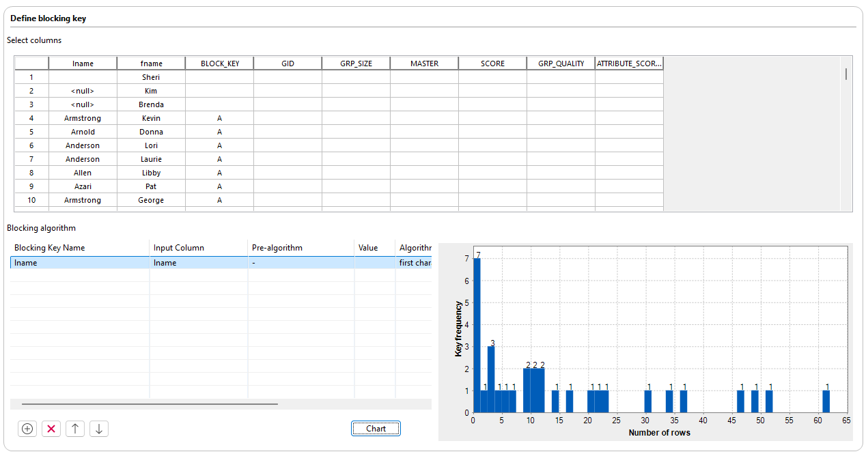The width and height of the screenshot is (868, 454).
Task: Click the Value cell in lname row
Action: click(x=374, y=263)
